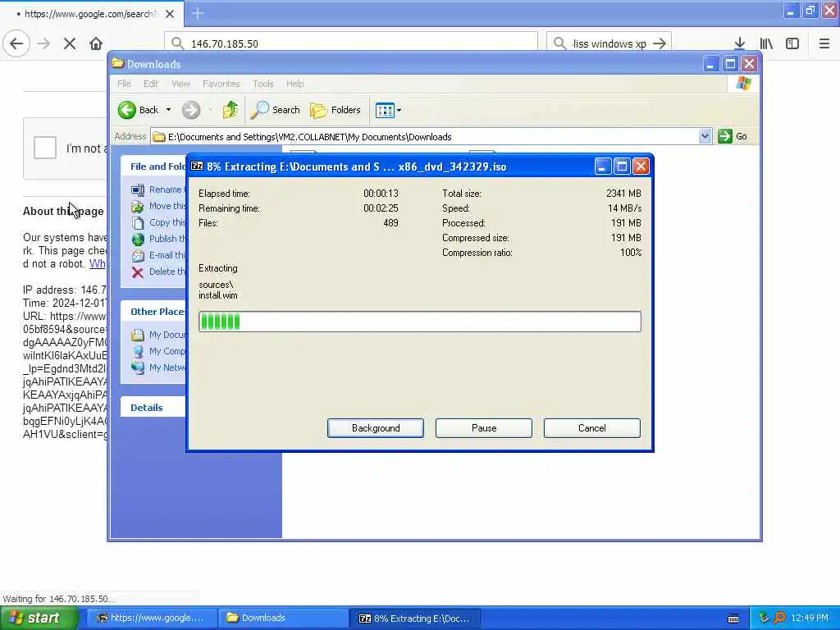Image resolution: width=840 pixels, height=630 pixels.
Task: Open My Documents in Other Places
Action: click(x=160, y=335)
